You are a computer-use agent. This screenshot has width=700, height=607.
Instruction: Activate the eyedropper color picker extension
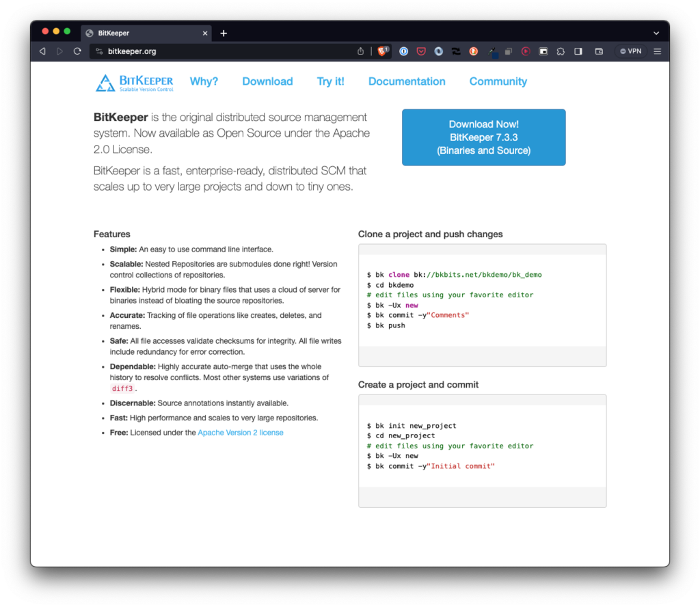(x=492, y=52)
